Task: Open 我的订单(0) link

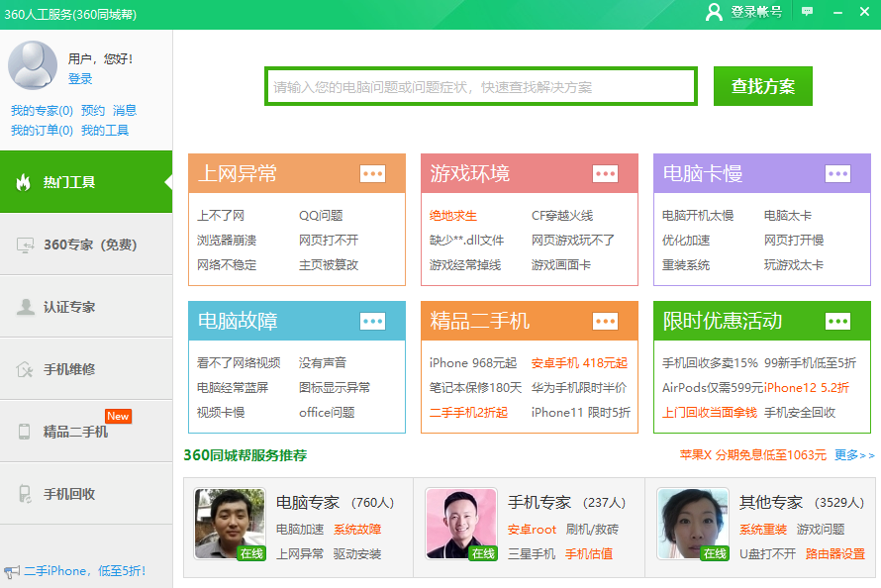Action: (43, 131)
